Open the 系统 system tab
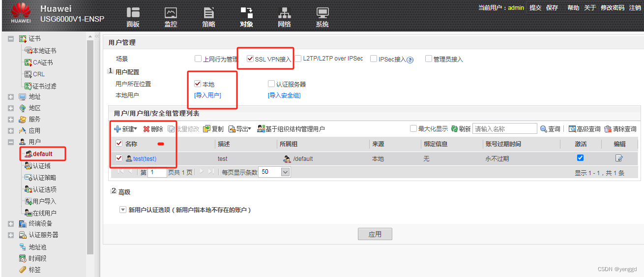644x277 pixels. coord(322,17)
